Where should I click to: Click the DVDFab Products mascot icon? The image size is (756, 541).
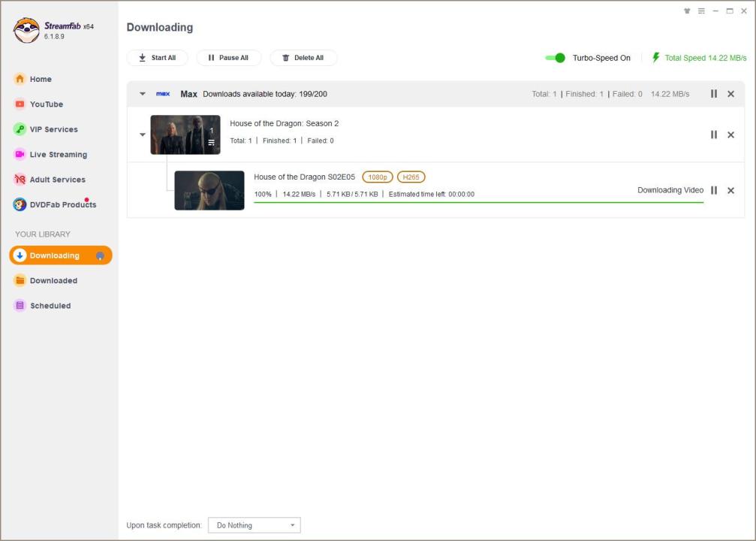point(20,204)
